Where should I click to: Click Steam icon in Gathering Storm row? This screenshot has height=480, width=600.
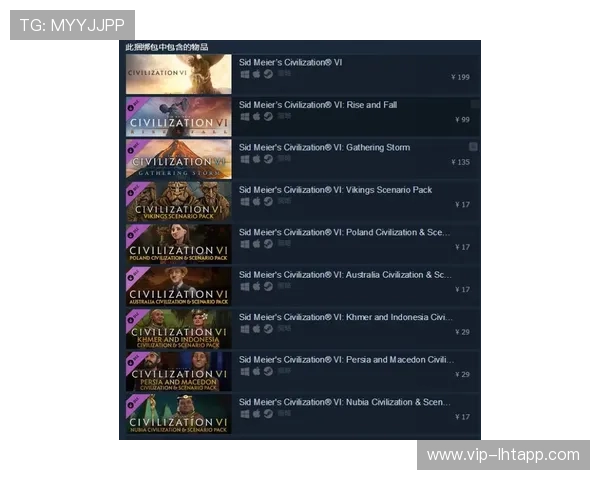pos(268,159)
